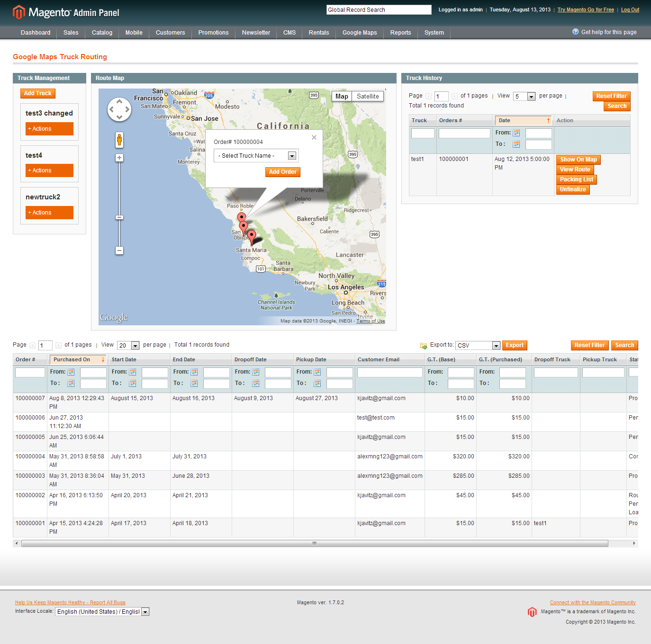
Task: Open the Select Truck Name dropdown
Action: point(256,156)
